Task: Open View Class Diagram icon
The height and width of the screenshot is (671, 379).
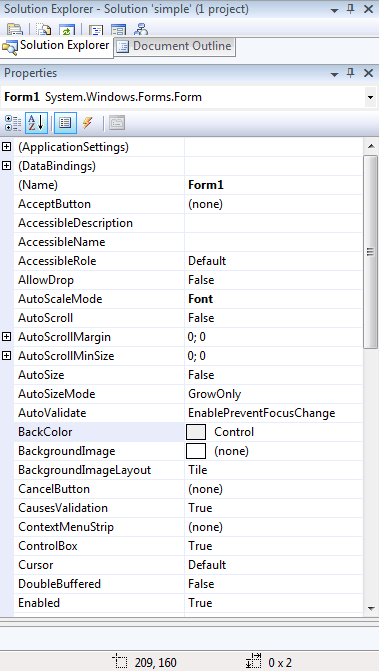Action: [141, 31]
